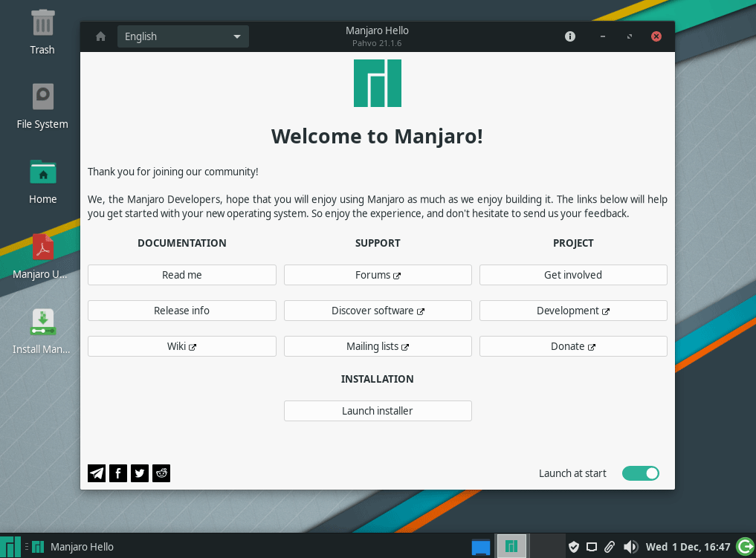Click the Get involved button
Image resolution: width=756 pixels, height=558 pixels.
coord(573,275)
